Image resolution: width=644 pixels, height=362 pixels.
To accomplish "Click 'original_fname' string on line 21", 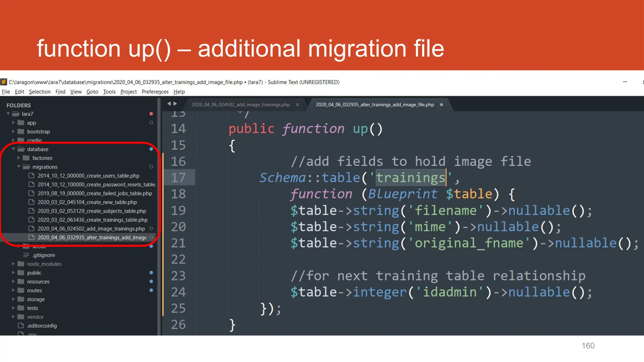I will click(x=469, y=243).
